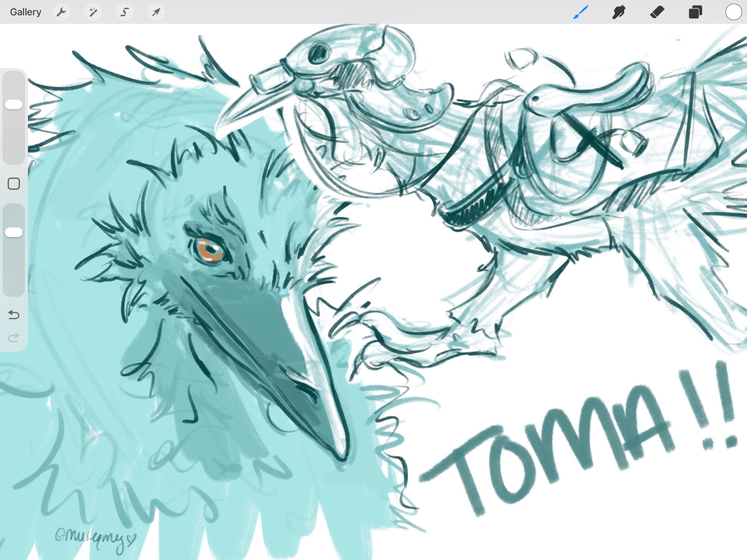
Task: Select the Selection S-shaped tool
Action: tap(125, 12)
